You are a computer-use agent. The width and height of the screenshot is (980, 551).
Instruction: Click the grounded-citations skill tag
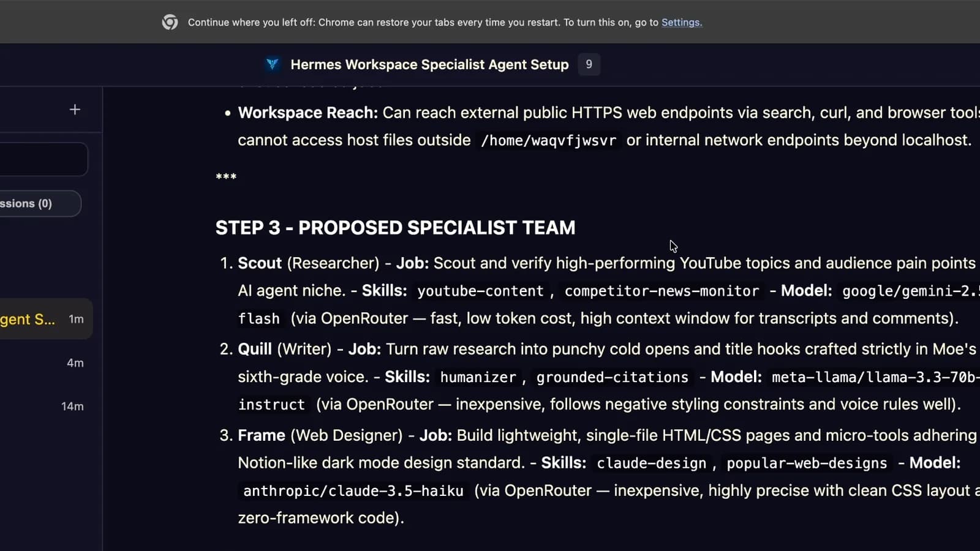[x=612, y=377]
